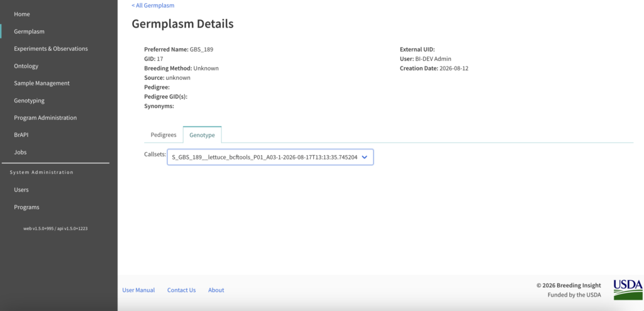The width and height of the screenshot is (644, 311).
Task: Click the web/api version text
Action: point(55,229)
